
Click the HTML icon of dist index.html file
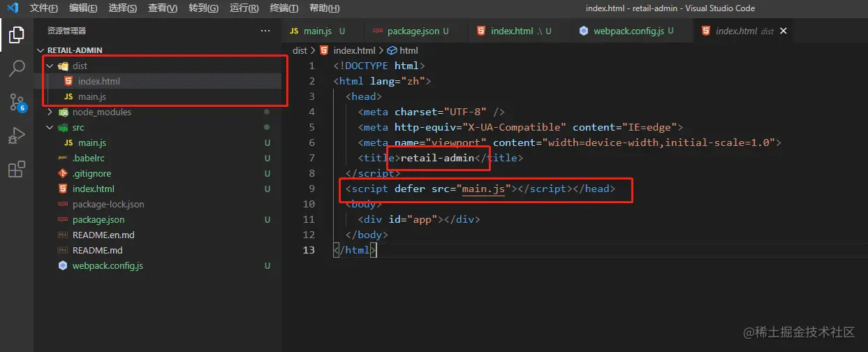[68, 81]
